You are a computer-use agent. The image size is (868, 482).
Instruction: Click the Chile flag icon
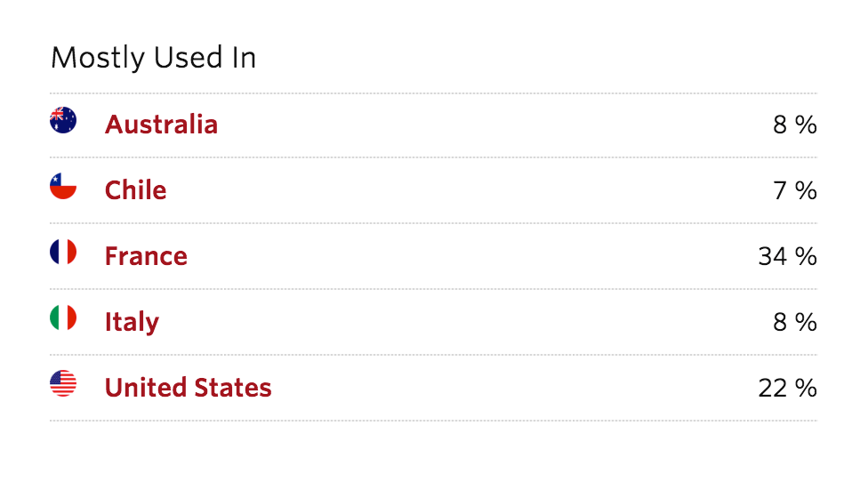click(x=63, y=186)
